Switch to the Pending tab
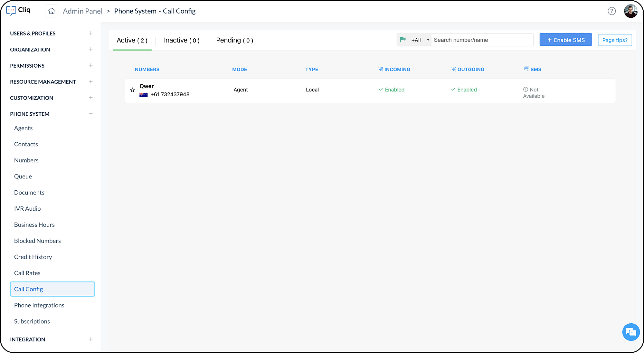The height and width of the screenshot is (353, 644). 234,40
